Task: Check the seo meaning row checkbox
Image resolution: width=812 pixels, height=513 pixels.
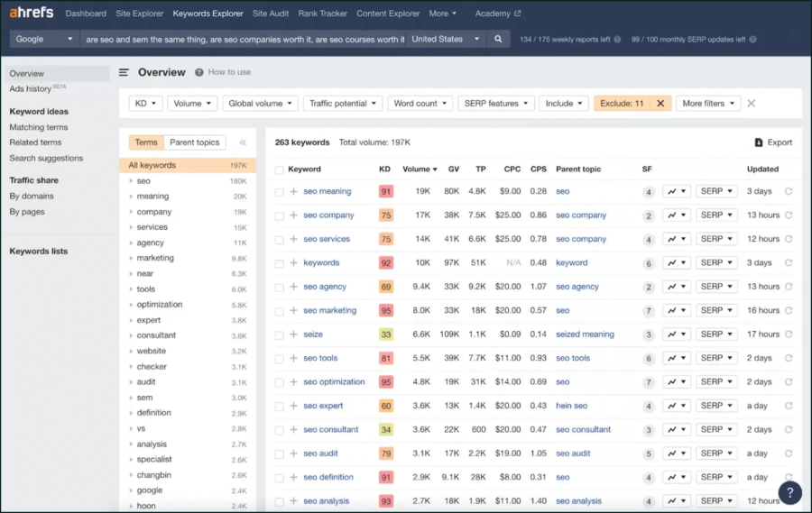Action: [279, 192]
